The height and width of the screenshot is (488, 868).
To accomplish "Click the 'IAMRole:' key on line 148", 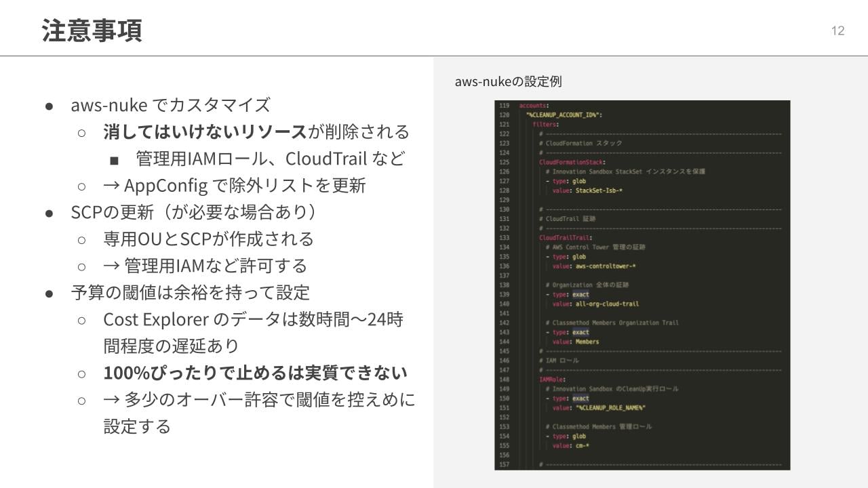I will (x=552, y=380).
